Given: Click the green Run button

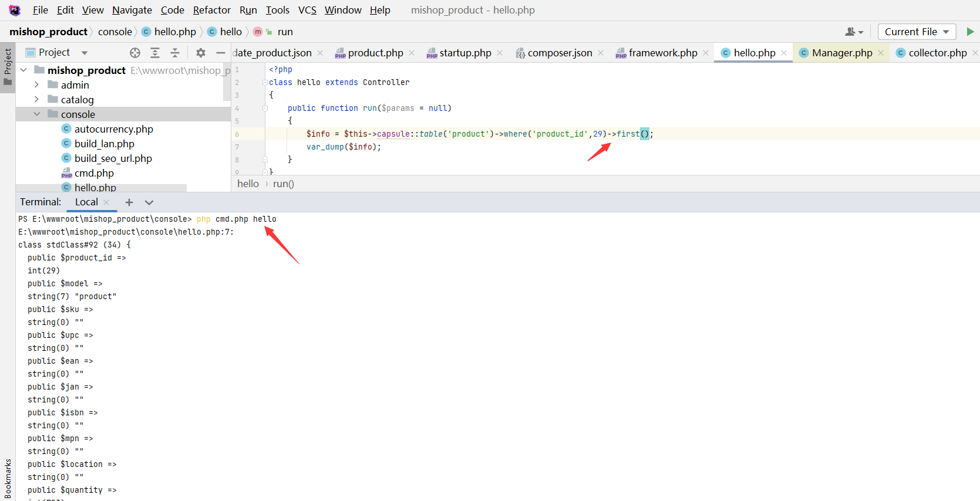Looking at the screenshot, I should pos(970,32).
